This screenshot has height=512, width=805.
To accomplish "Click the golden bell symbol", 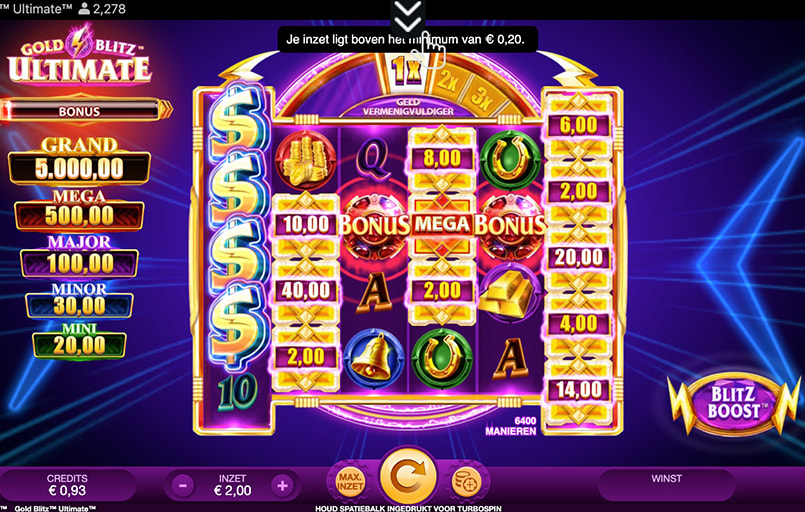I will (374, 358).
